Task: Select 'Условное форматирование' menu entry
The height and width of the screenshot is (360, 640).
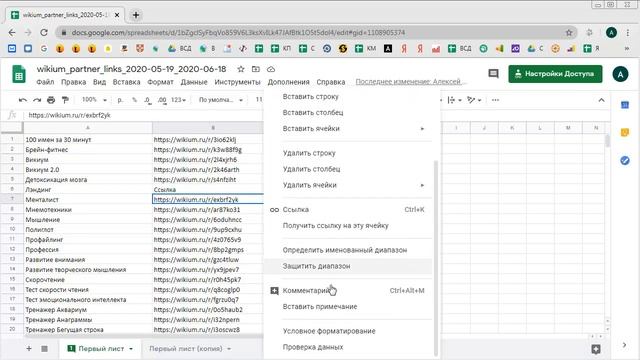Action: coord(348,331)
